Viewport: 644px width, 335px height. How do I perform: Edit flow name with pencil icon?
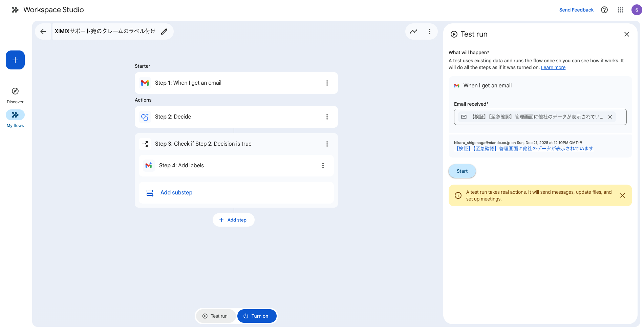[x=164, y=32]
